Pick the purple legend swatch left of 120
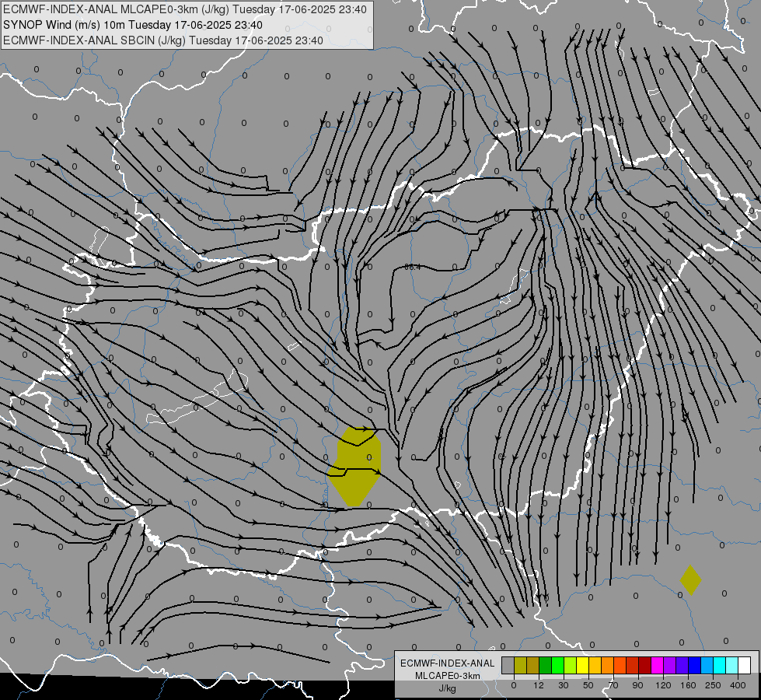761x700 pixels. 670,665
